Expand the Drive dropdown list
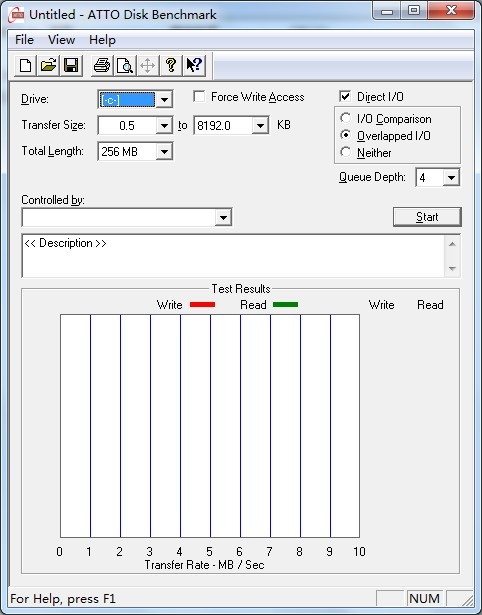This screenshot has height=615, width=482. coord(164,100)
